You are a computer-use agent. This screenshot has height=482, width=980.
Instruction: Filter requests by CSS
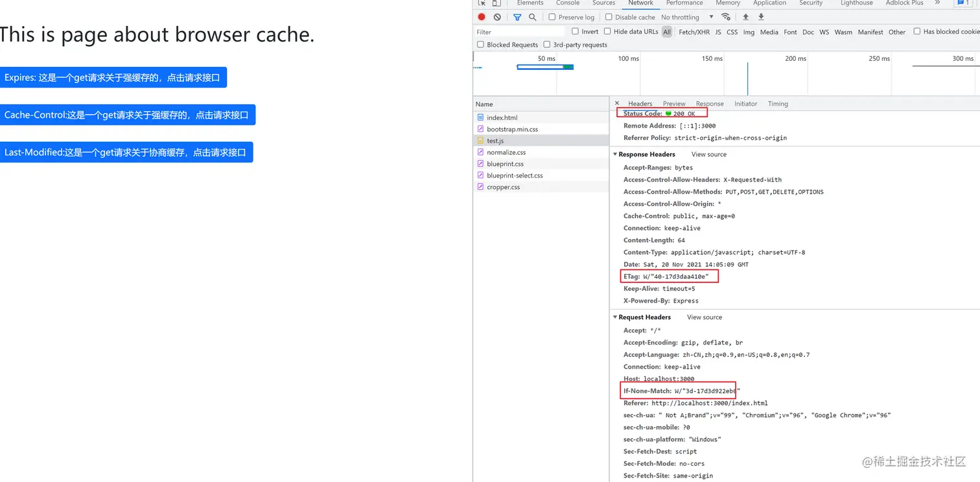tap(732, 32)
